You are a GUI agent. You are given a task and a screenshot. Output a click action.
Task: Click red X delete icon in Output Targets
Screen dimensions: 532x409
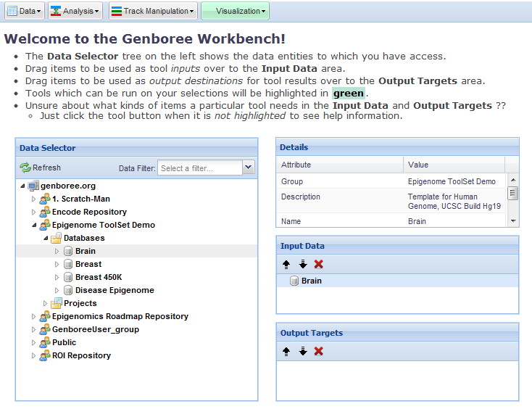point(318,351)
